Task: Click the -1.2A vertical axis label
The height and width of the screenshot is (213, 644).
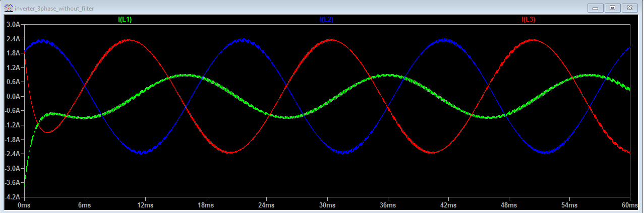Action: [12, 125]
